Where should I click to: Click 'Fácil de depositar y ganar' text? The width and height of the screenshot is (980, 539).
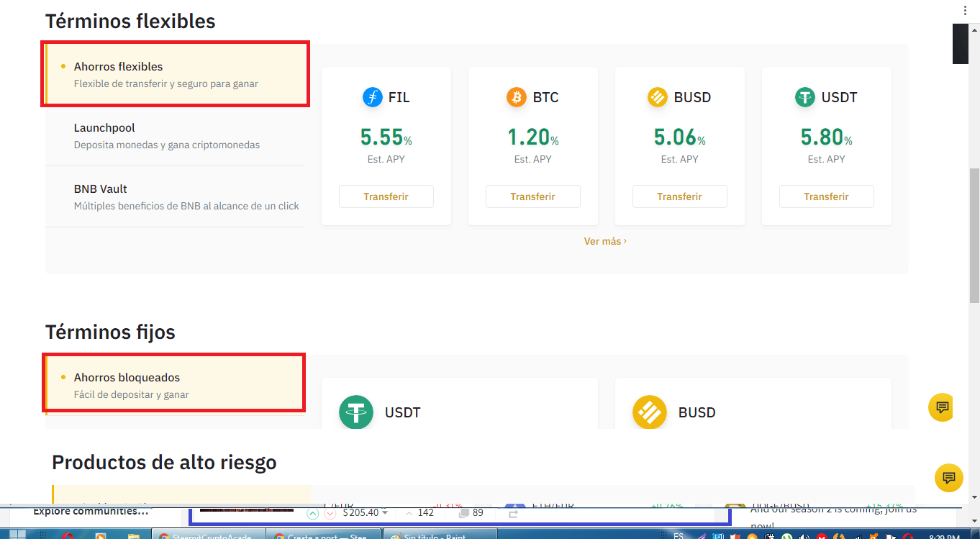(x=132, y=394)
